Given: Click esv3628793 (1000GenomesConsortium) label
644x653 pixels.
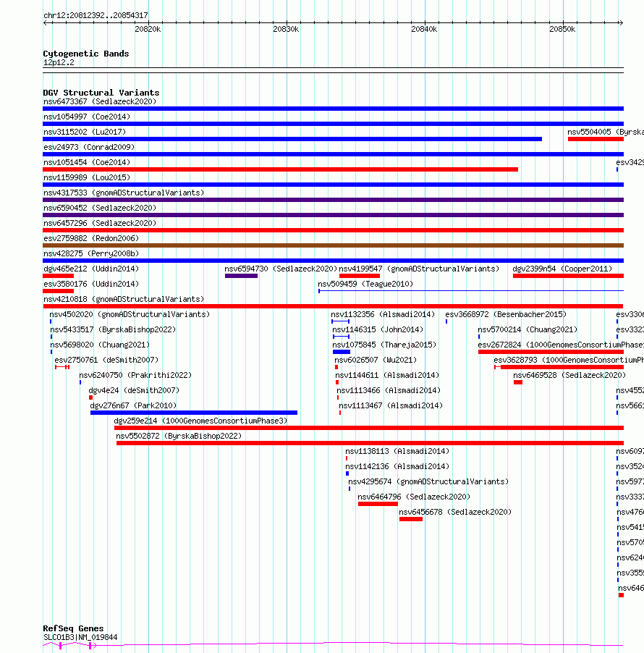Looking at the screenshot, I should pyautogui.click(x=569, y=361).
